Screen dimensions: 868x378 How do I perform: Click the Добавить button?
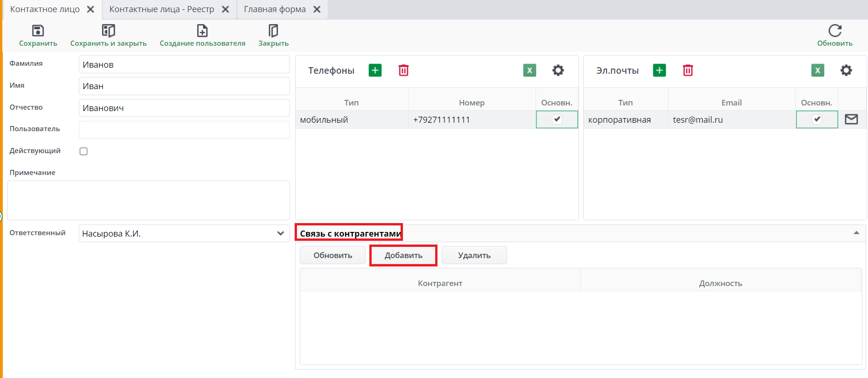(403, 255)
